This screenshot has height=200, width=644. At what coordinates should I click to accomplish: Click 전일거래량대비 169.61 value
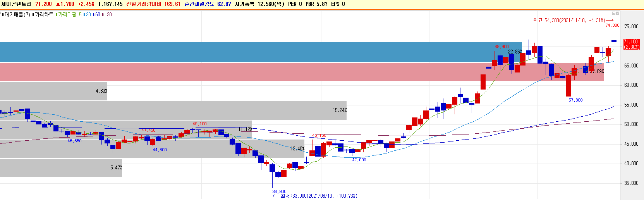click(153, 4)
